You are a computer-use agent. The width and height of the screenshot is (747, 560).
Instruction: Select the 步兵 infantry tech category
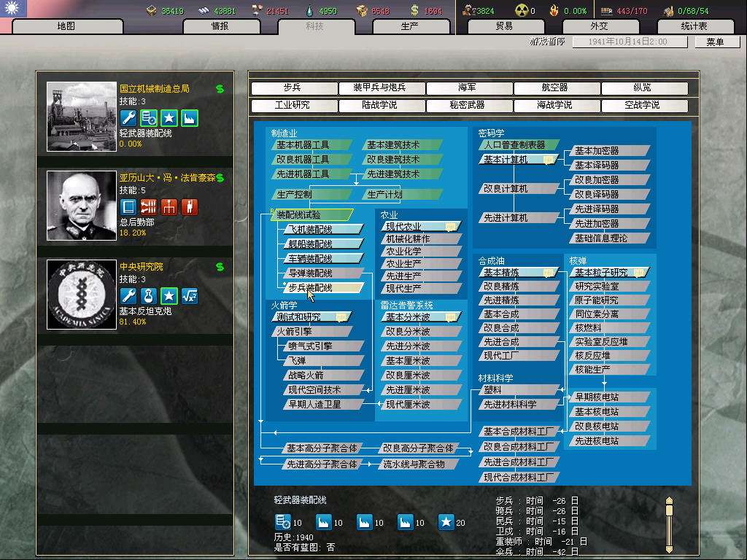(x=294, y=87)
